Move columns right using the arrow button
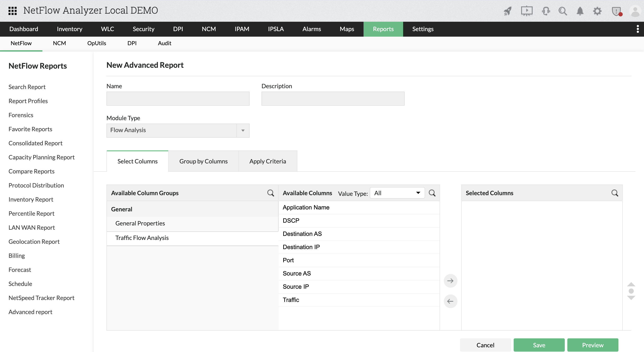The image size is (644, 352). pyautogui.click(x=450, y=281)
